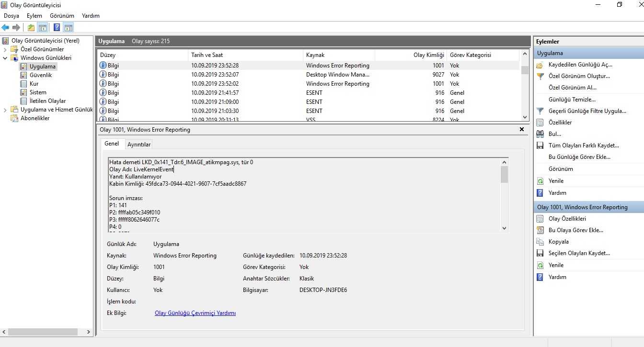
Task: Click the Geçerli Günlüğe Filtre Uygula funnel icon
Action: 540,111
